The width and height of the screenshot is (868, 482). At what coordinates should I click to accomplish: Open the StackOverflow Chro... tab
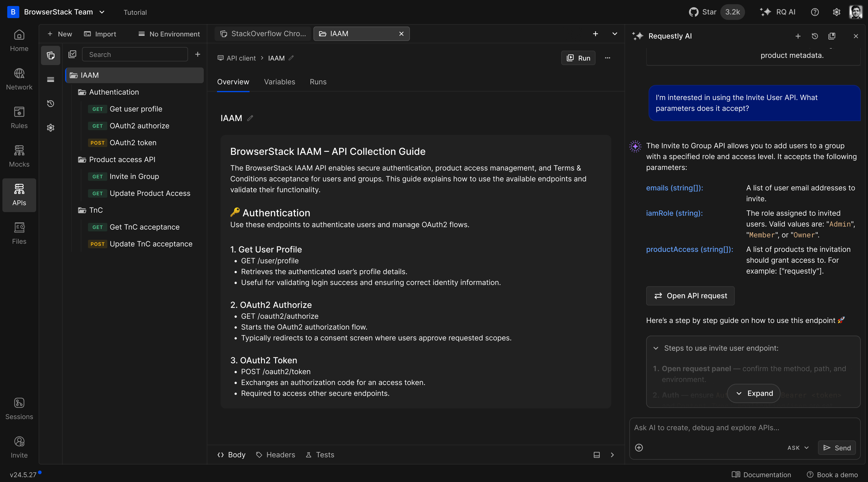point(263,34)
